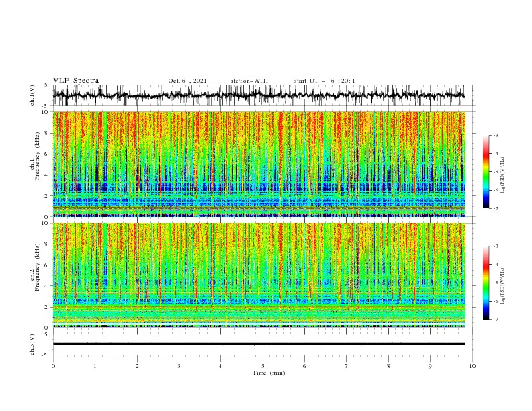Click the 'start UT = 6:20:1' text
The image size is (532, 411).
(324, 81)
